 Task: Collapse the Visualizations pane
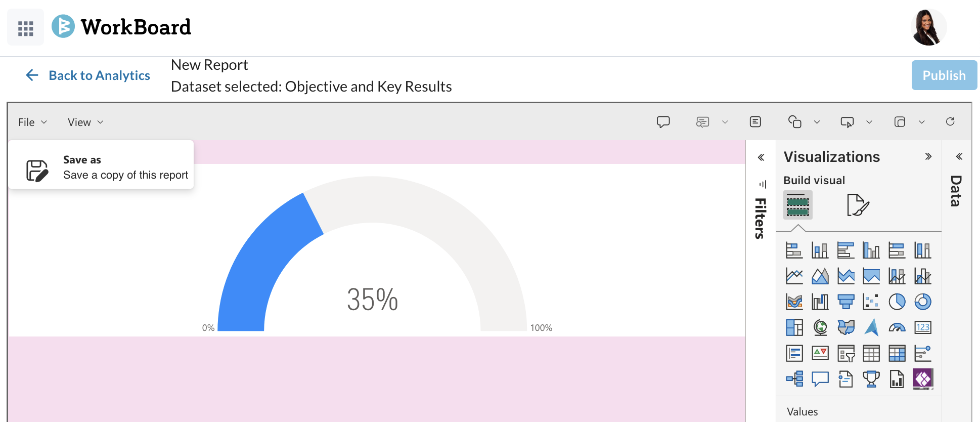(x=928, y=156)
